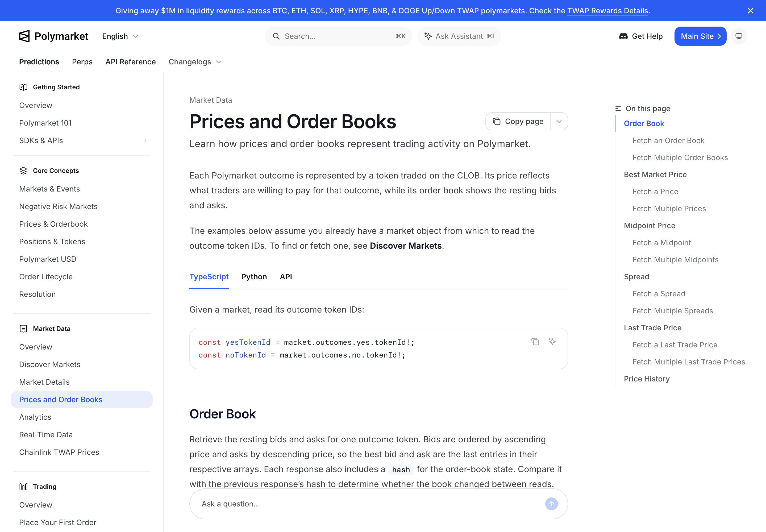
Task: Jump to Fetch Multiple Prices
Action: coord(669,208)
